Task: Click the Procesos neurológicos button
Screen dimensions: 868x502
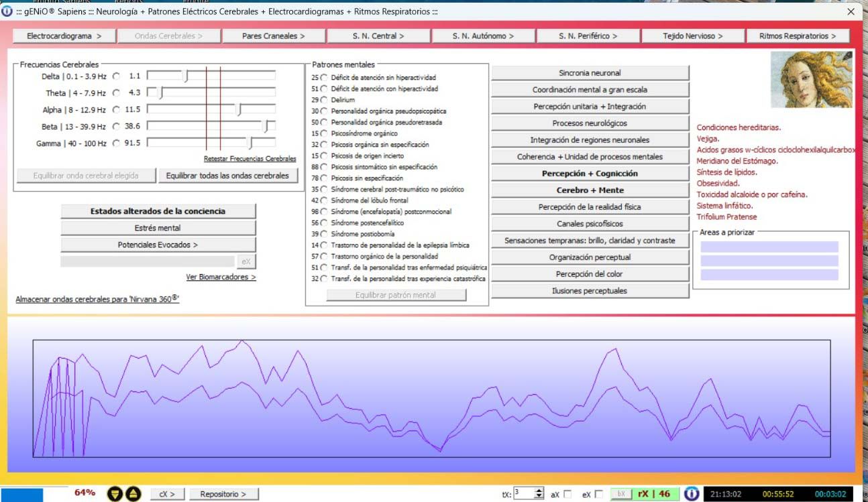Action: 590,123
